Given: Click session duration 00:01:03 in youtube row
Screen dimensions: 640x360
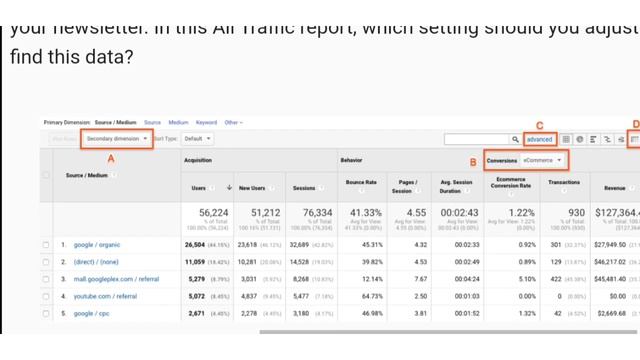Looking at the screenshot, I should pos(467,296).
